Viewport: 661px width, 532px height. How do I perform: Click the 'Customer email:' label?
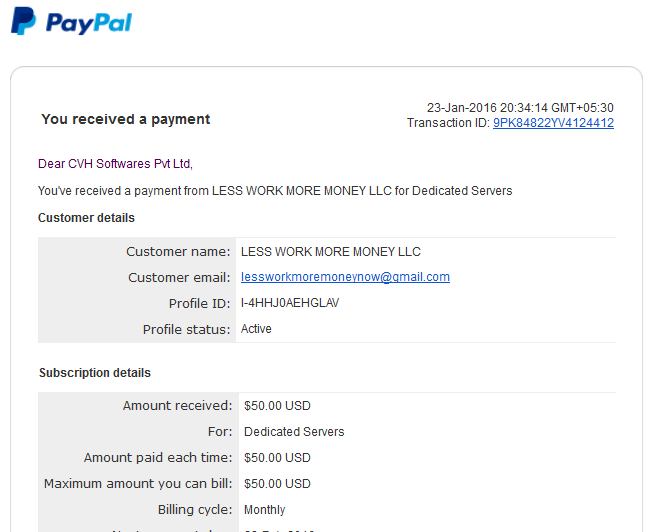pos(179,277)
